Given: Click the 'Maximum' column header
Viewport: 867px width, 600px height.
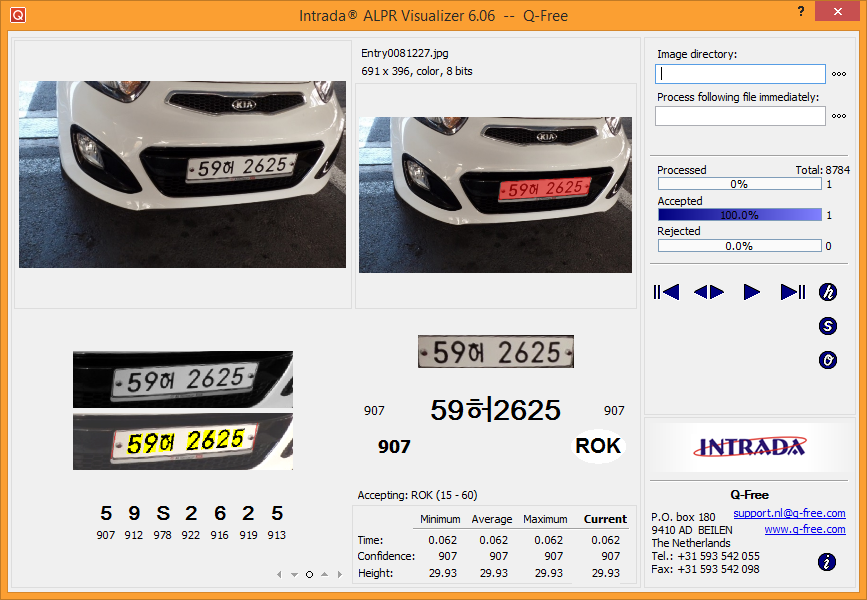Looking at the screenshot, I should pos(545,519).
